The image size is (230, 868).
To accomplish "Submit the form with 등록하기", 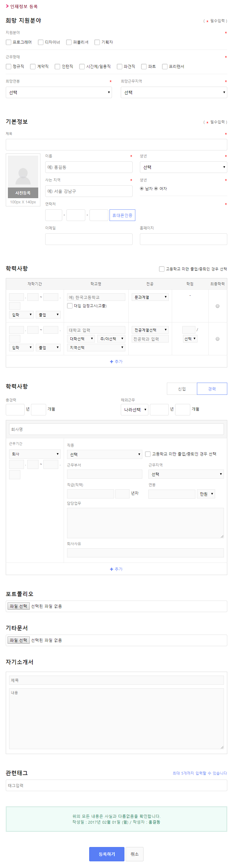I will (107, 854).
